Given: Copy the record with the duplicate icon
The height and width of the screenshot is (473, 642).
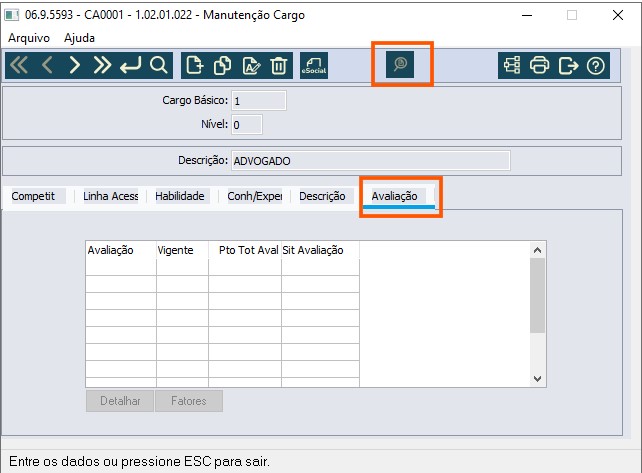Looking at the screenshot, I should [x=222, y=66].
